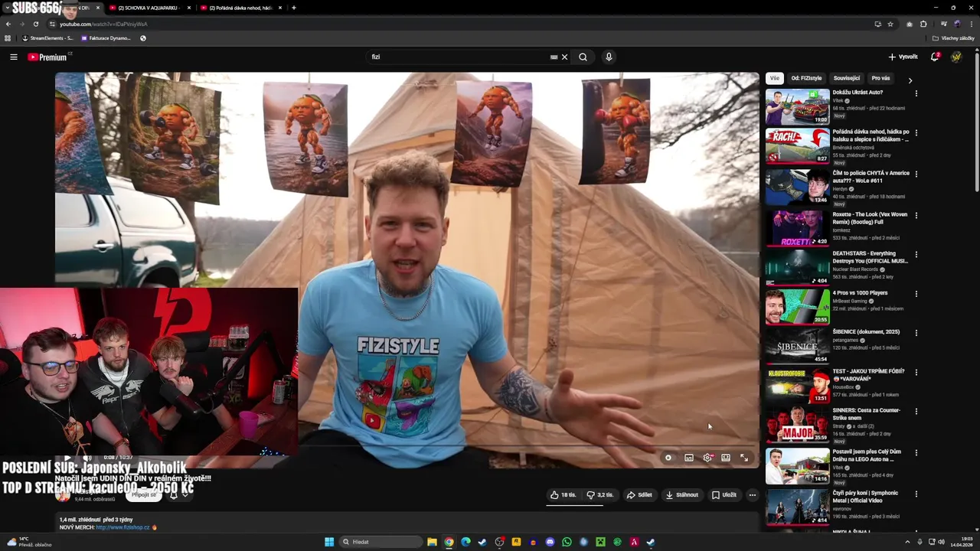Open player settings gear
Image resolution: width=980 pixels, height=551 pixels.
[x=707, y=458]
